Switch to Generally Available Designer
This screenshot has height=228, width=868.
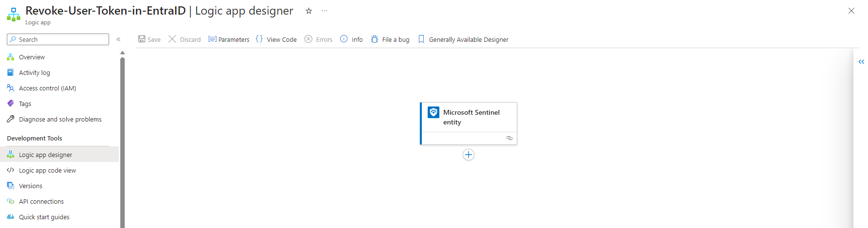click(x=463, y=39)
